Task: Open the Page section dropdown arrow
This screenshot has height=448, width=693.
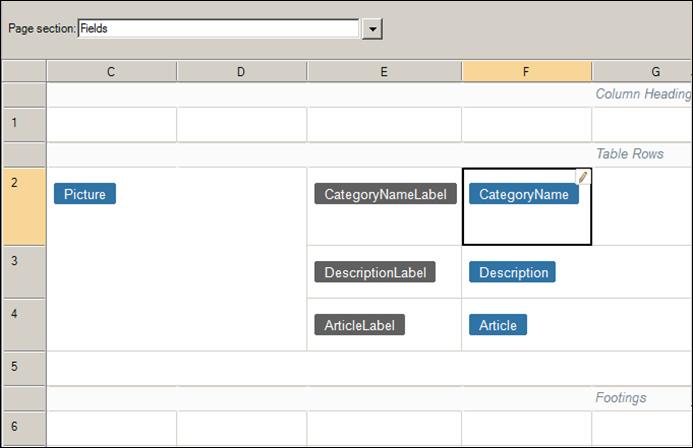Action: 373,29
